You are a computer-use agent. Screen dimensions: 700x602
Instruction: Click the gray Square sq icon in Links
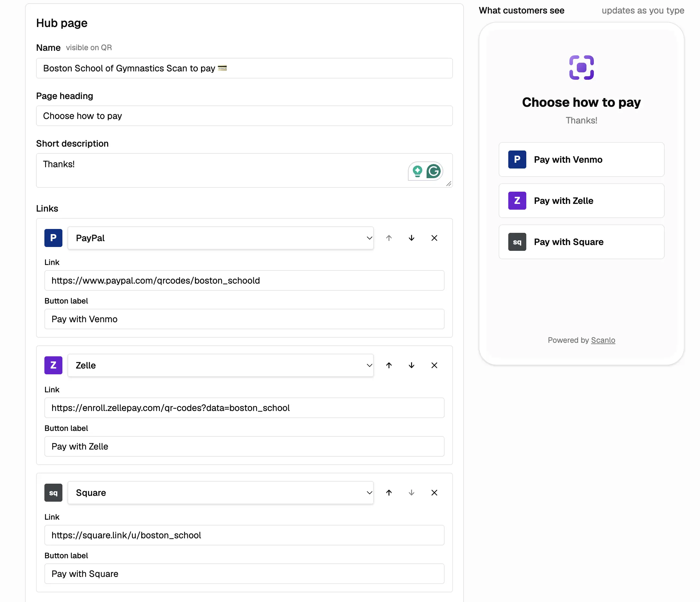tap(53, 493)
